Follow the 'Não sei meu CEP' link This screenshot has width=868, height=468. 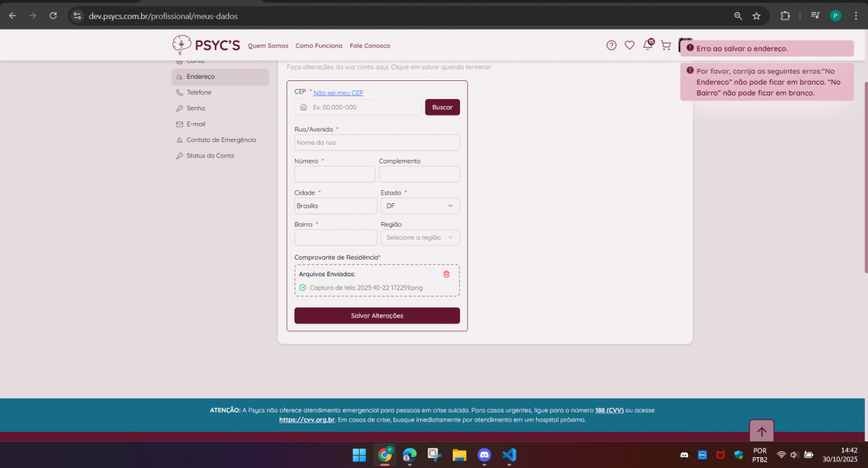[338, 93]
